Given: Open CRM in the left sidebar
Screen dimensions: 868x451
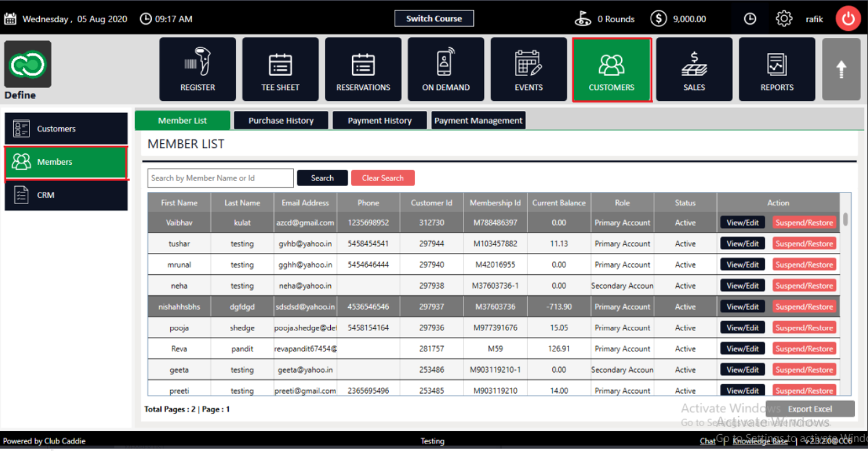Looking at the screenshot, I should [66, 196].
